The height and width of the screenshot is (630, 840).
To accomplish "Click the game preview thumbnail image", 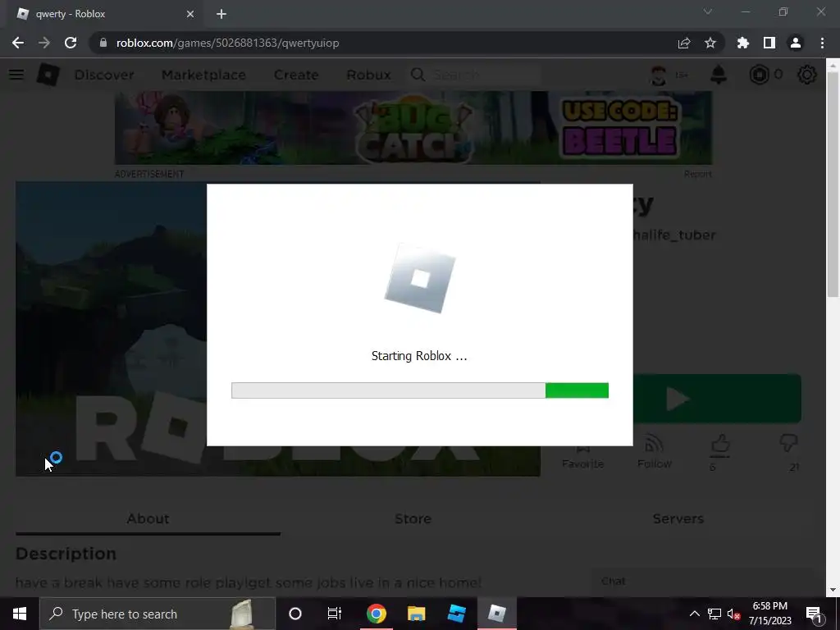I will [x=111, y=329].
